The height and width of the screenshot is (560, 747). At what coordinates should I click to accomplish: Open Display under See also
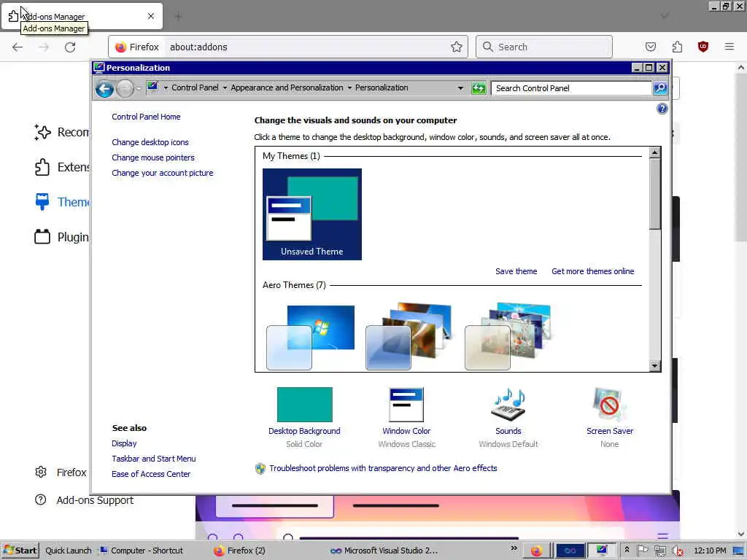124,443
